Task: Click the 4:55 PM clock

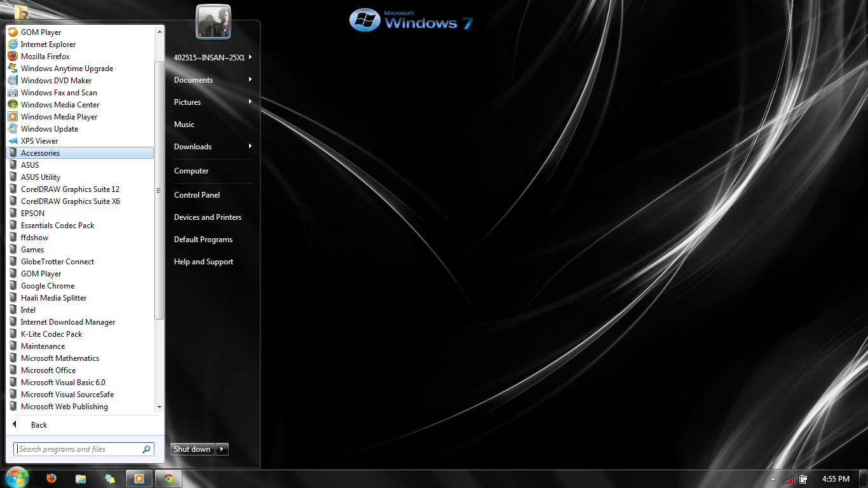Action: (836, 479)
